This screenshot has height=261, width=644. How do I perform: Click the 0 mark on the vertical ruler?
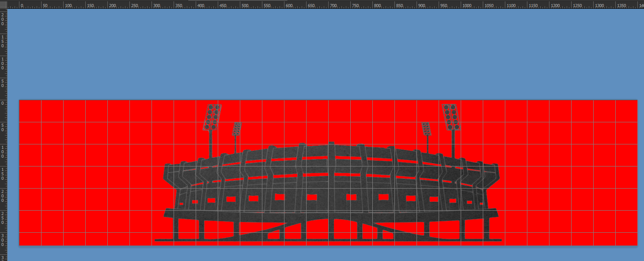click(x=4, y=103)
